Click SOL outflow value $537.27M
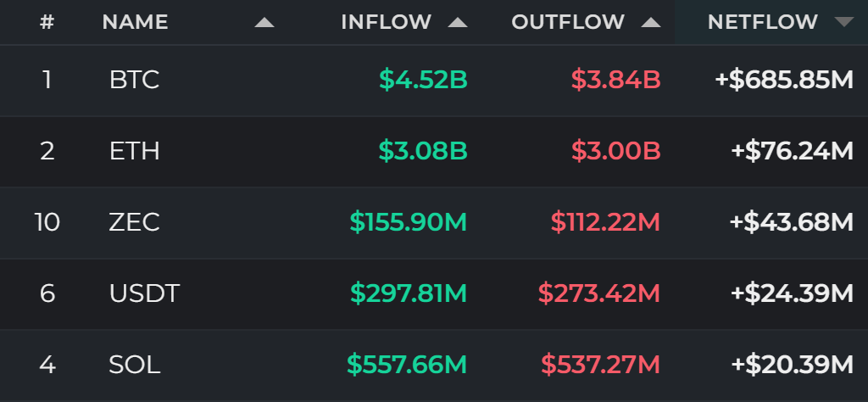This screenshot has width=868, height=402. [x=601, y=365]
